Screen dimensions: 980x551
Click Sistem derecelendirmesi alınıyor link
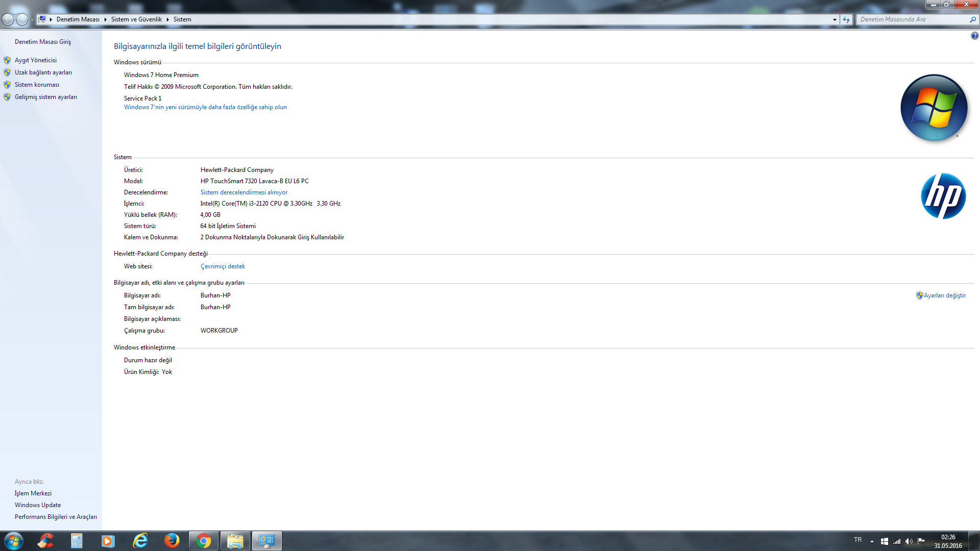point(244,192)
